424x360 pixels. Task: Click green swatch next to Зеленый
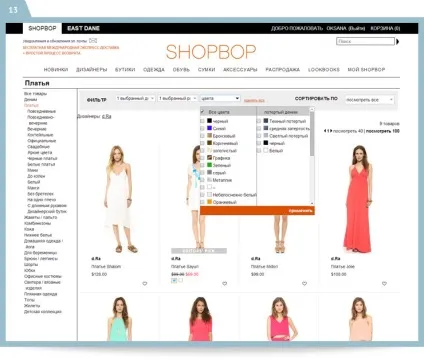(209, 165)
